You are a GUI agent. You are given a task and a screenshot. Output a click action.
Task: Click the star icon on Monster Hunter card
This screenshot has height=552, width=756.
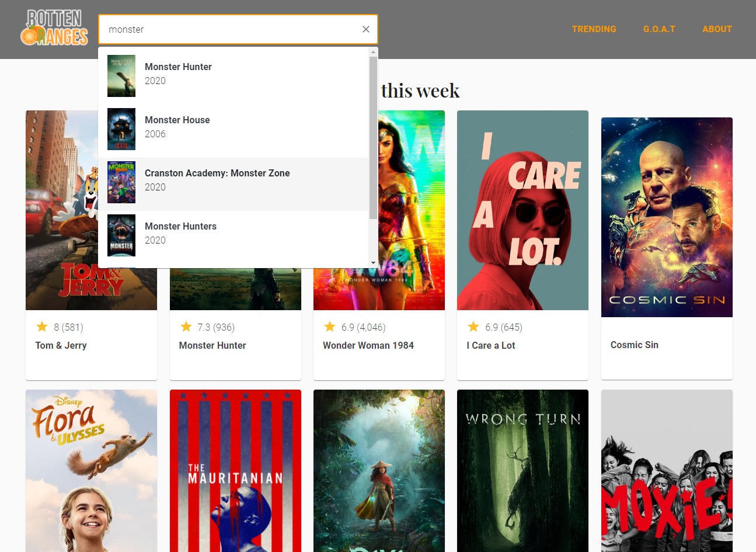click(x=186, y=327)
